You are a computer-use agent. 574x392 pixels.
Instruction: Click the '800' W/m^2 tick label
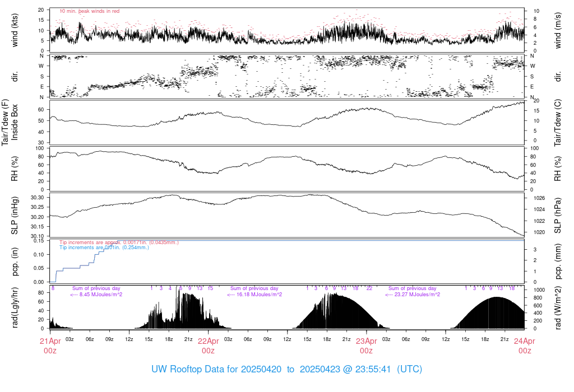coord(538,298)
